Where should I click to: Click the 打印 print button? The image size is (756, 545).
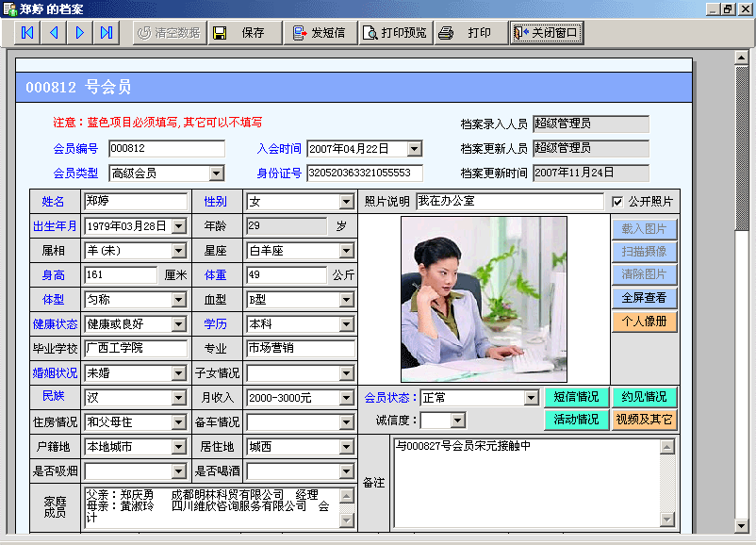point(468,33)
